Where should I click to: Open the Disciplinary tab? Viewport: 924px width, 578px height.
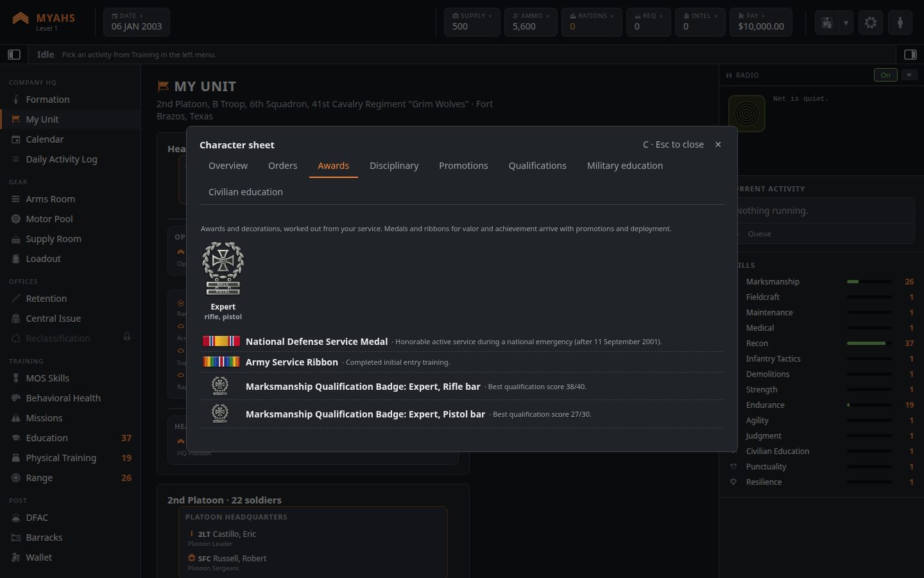pos(394,166)
